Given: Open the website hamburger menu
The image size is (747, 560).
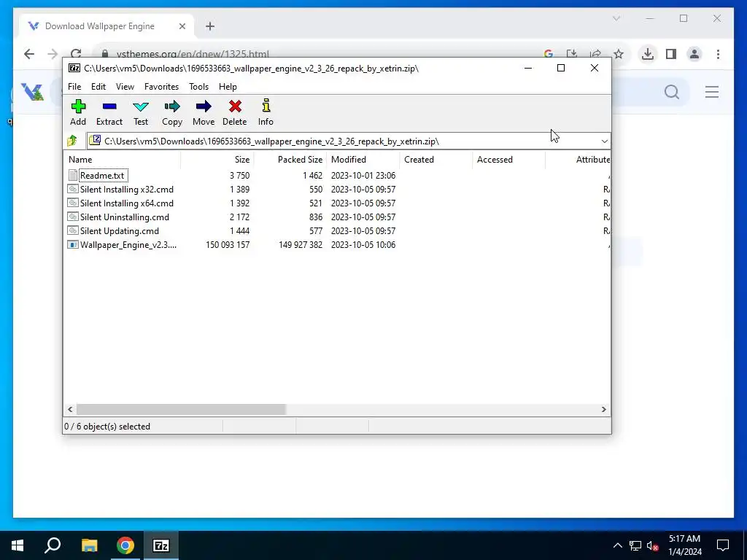Looking at the screenshot, I should (712, 91).
